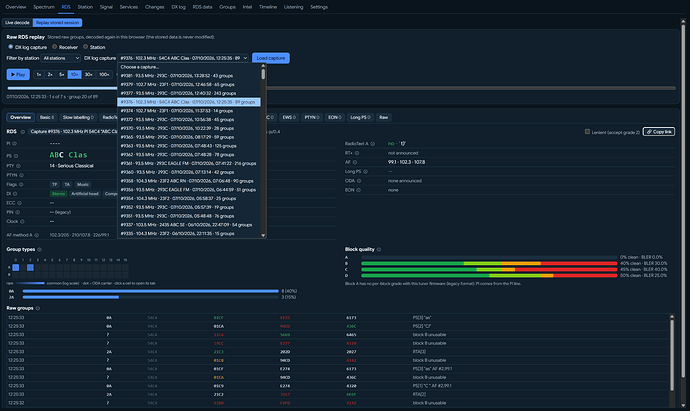Click the info icon beside Clock

tap(22, 221)
